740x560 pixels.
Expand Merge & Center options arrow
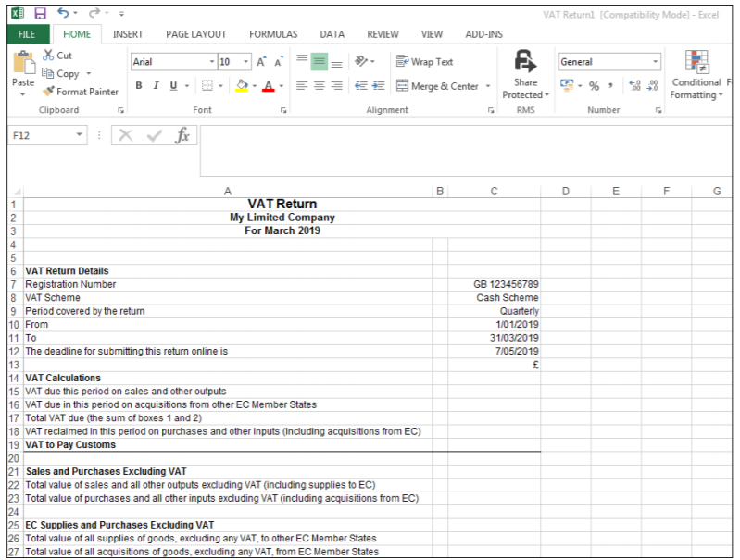(488, 86)
